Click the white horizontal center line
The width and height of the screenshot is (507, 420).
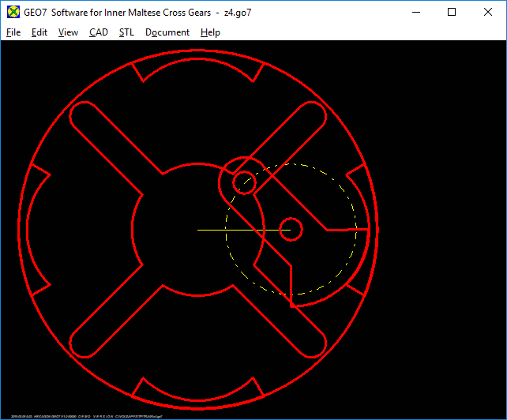[237, 230]
